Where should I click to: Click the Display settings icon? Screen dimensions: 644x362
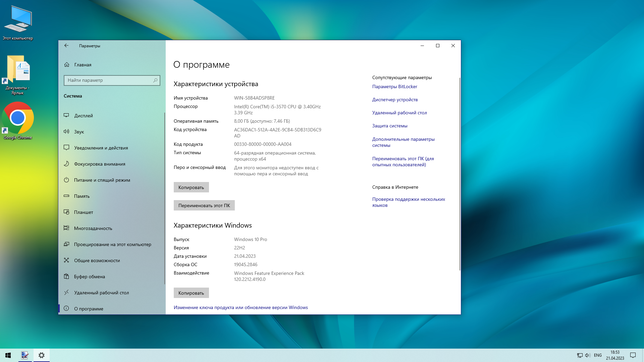[x=66, y=115]
